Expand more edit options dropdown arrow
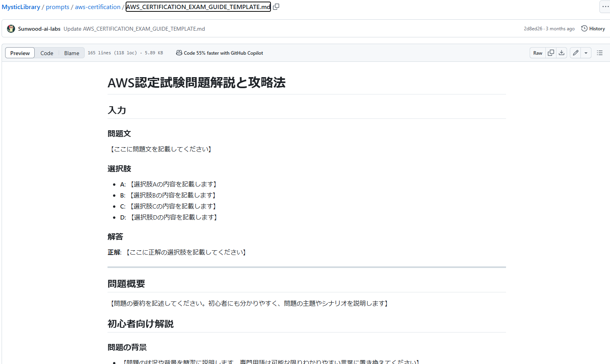 586,53
